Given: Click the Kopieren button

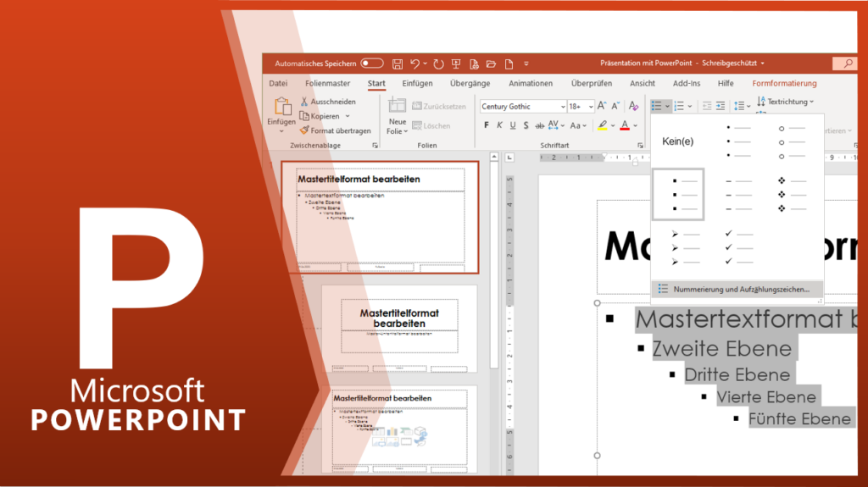Looking at the screenshot, I should pos(320,116).
